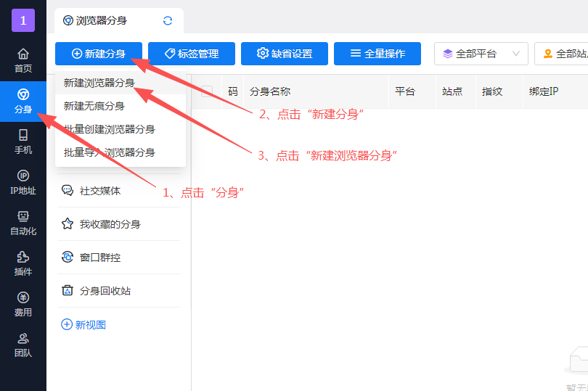The image size is (588, 391).
Task: Expand the 全部平台 dropdown
Action: [481, 54]
